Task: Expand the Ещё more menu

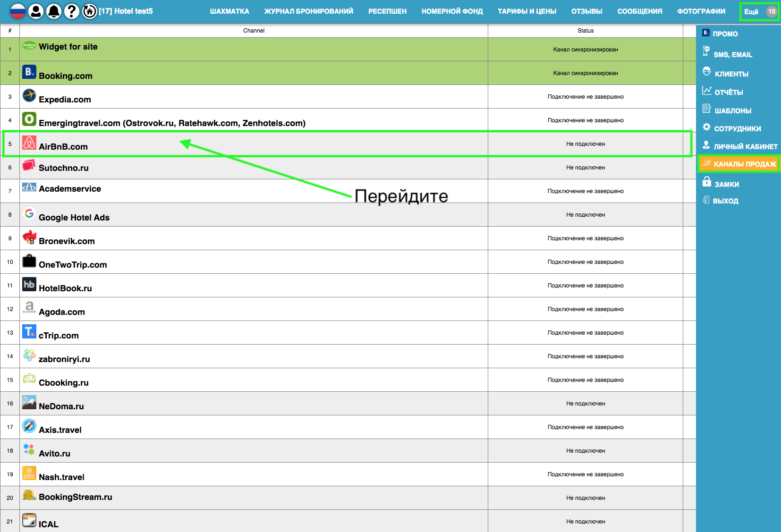Action: click(752, 12)
